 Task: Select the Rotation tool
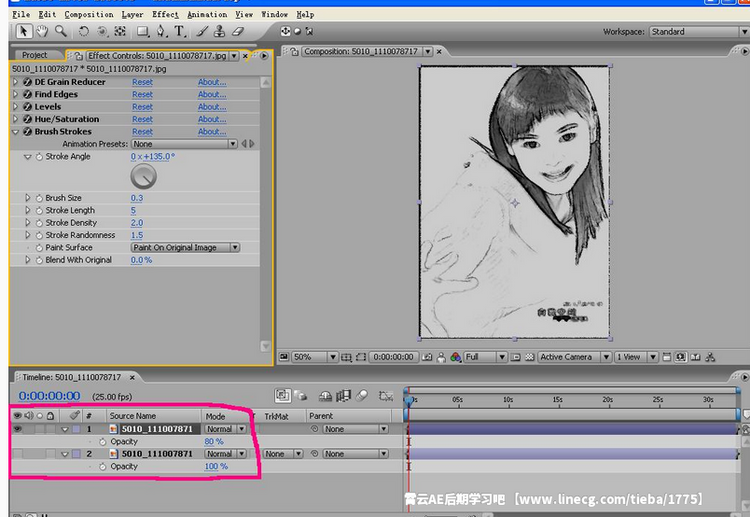tap(84, 32)
